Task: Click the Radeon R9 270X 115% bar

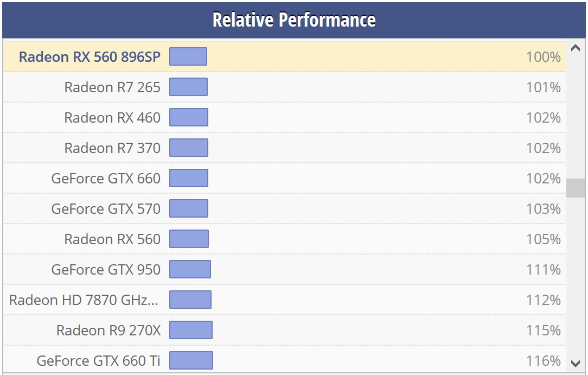Action: coord(191,329)
